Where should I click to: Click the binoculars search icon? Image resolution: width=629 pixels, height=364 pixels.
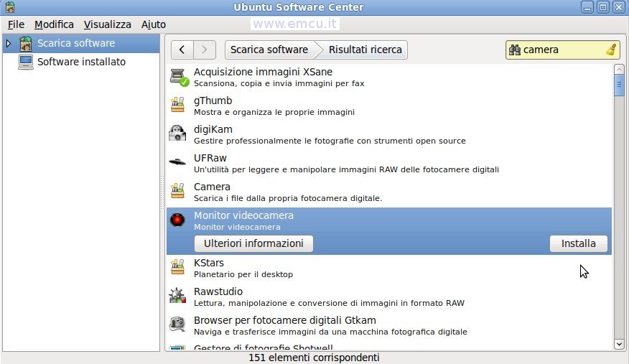click(514, 50)
